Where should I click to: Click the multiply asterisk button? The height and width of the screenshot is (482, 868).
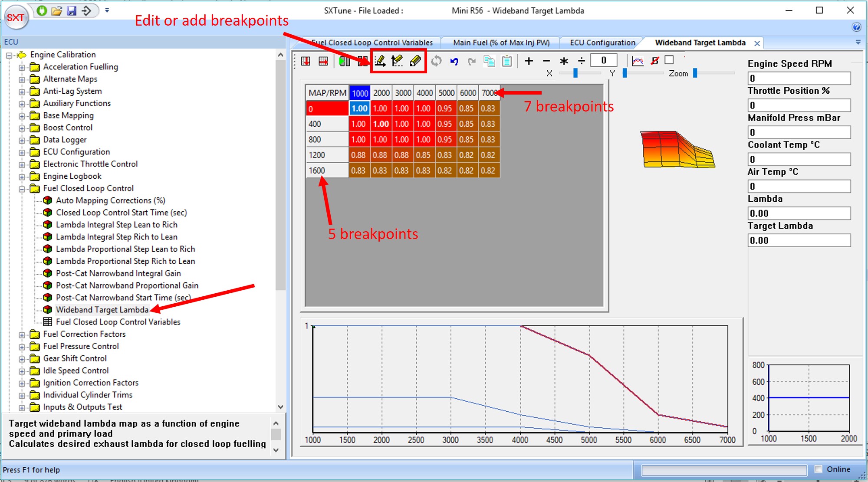coord(564,61)
